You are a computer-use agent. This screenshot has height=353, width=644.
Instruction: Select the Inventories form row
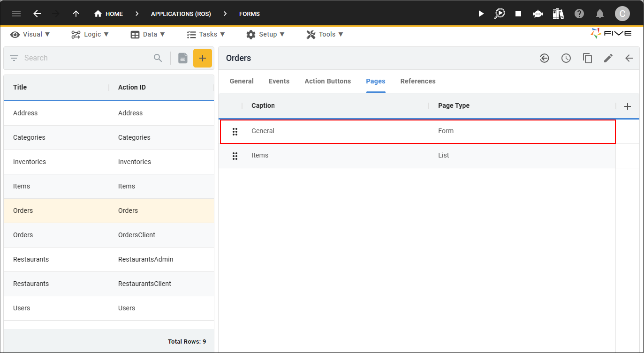pyautogui.click(x=109, y=162)
